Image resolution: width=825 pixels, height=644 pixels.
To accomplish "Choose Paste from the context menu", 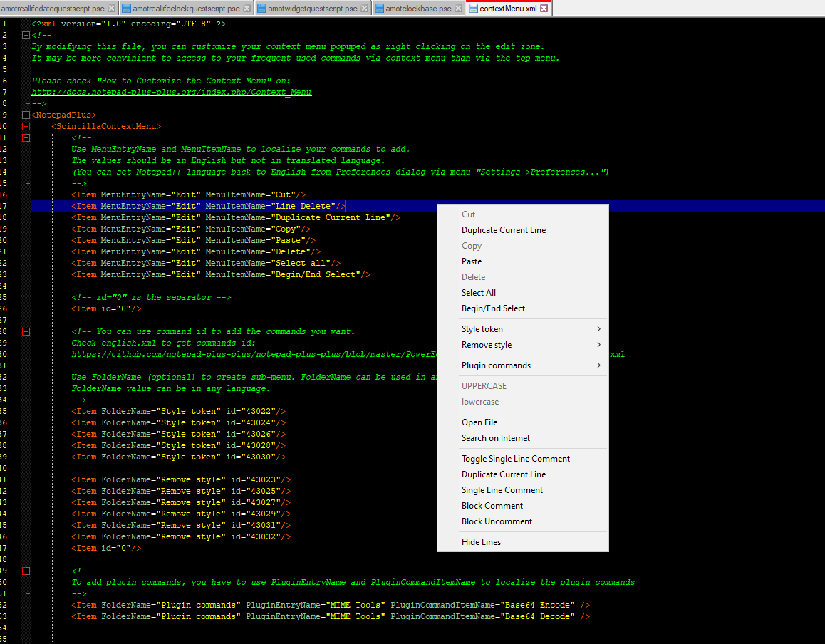I will click(x=522, y=261).
